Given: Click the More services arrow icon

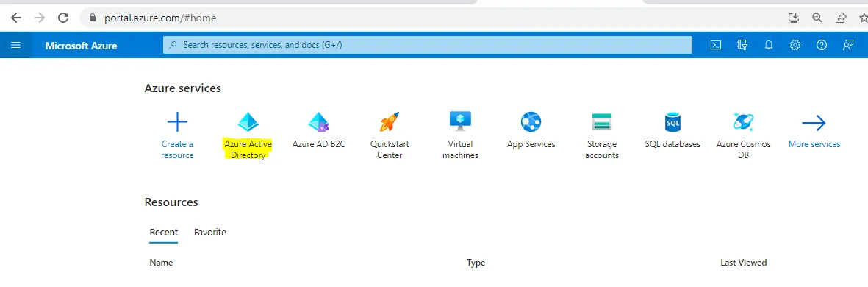Looking at the screenshot, I should tap(814, 122).
